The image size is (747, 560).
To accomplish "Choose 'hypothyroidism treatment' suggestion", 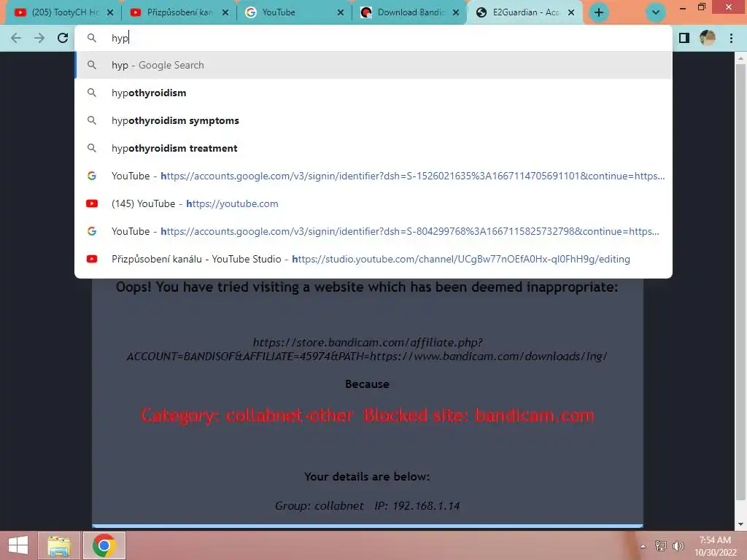I will click(x=373, y=148).
